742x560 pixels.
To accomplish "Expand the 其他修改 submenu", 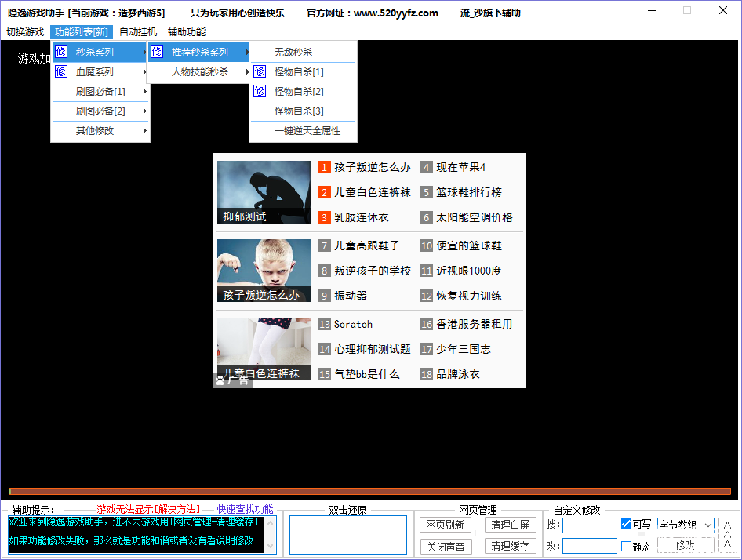I will coord(100,131).
